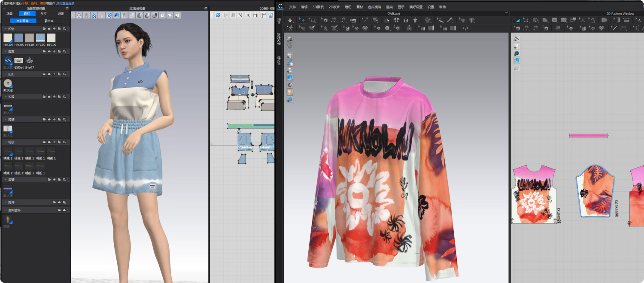This screenshot has height=283, width=644.
Task: Collapse the 虚拟模特 avatar section
Action: 5,210
